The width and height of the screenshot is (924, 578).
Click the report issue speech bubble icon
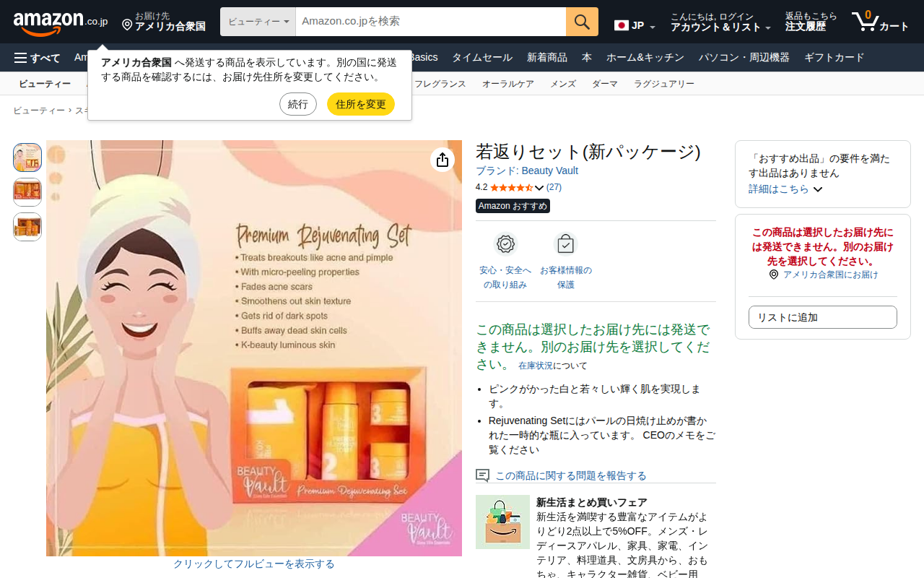point(482,475)
